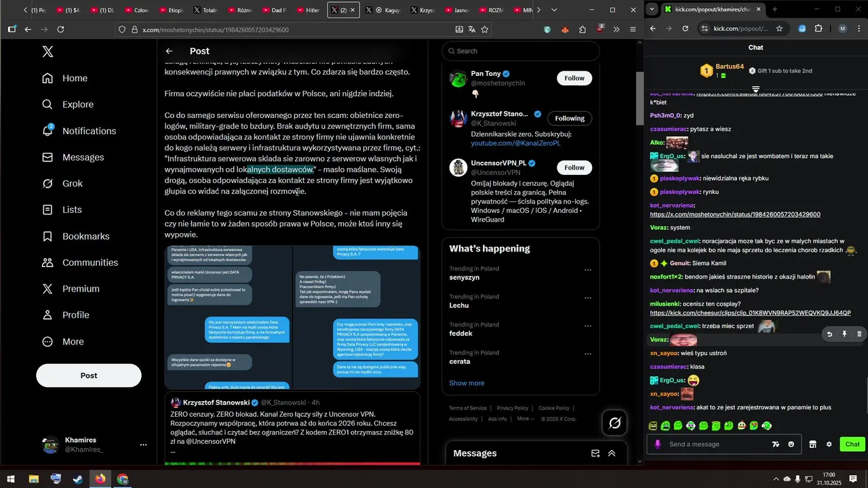Follow UncensorVPN_PL
868x488 pixels.
(574, 167)
